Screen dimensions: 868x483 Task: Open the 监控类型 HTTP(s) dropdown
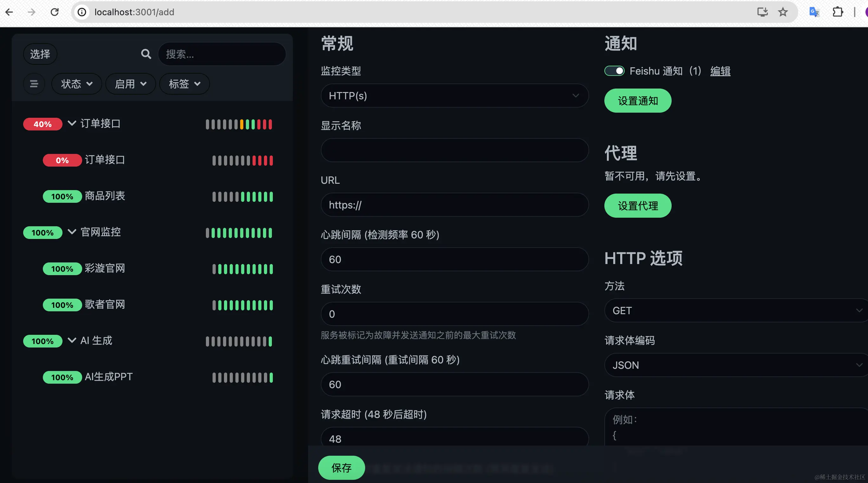(454, 96)
